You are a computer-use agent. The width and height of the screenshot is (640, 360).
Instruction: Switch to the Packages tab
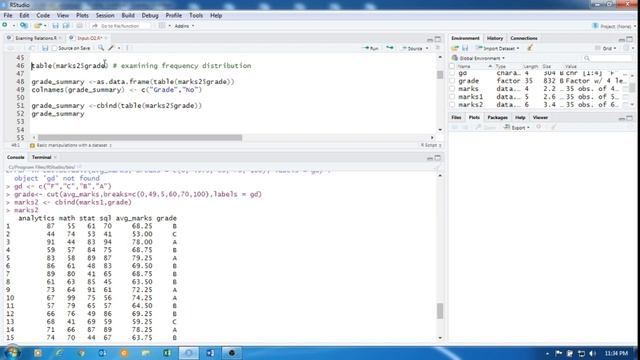click(498, 118)
